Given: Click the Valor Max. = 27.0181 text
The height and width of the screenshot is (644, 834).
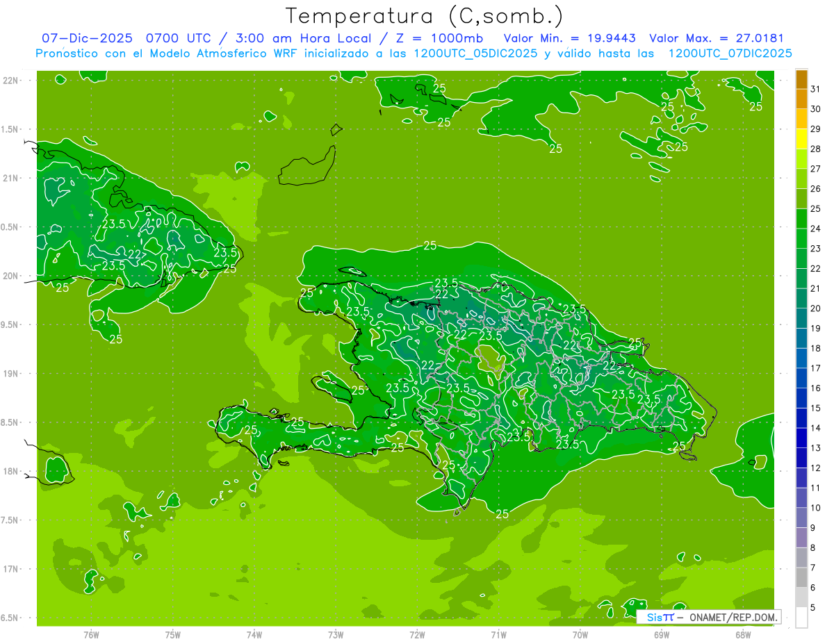Looking at the screenshot, I should pos(716,38).
